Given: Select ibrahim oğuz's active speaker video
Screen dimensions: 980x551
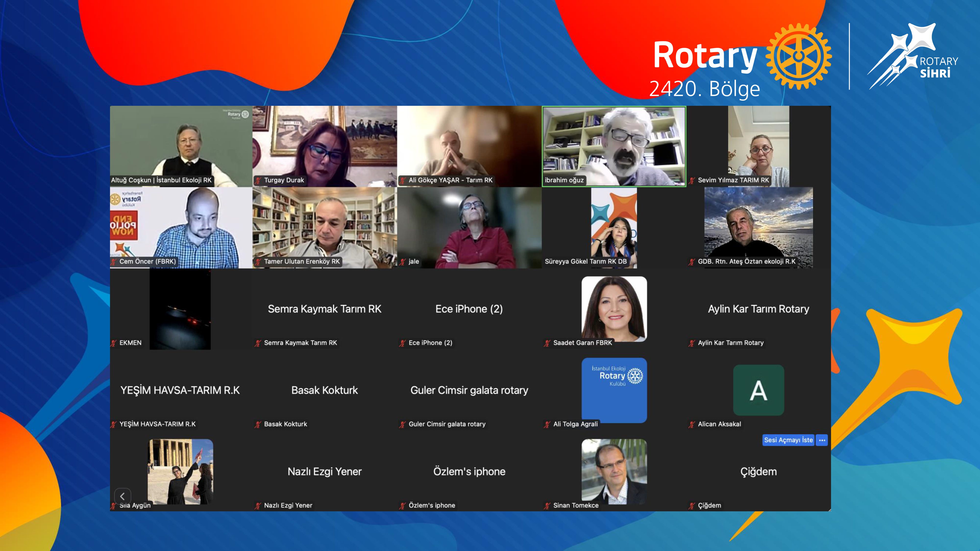Looking at the screenshot, I should (x=614, y=146).
